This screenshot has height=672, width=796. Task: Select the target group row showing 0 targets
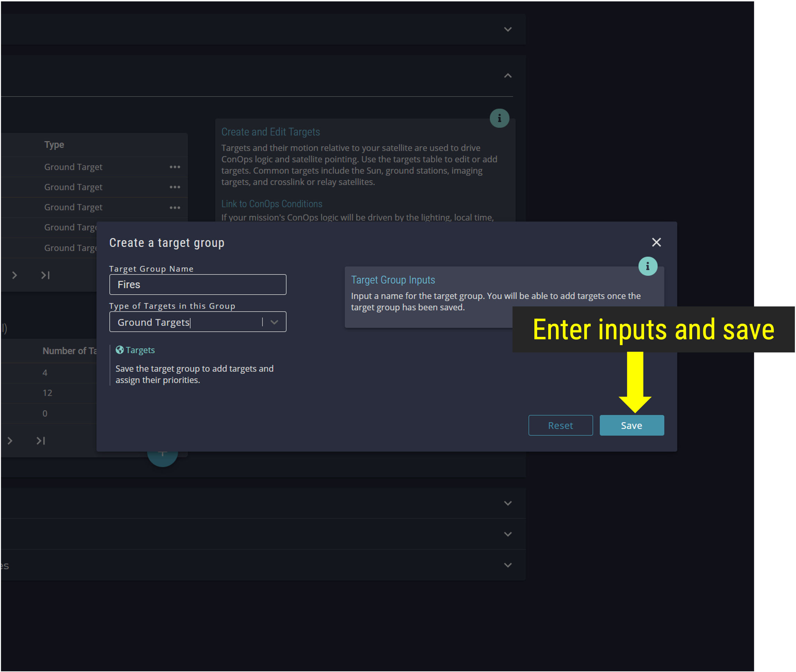pyautogui.click(x=49, y=414)
